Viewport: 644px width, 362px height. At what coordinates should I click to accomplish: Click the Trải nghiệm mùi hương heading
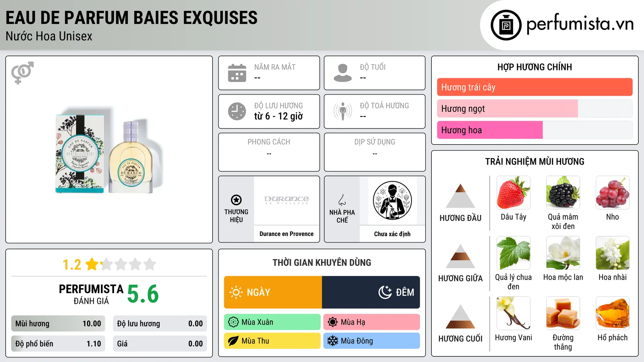coord(535,162)
